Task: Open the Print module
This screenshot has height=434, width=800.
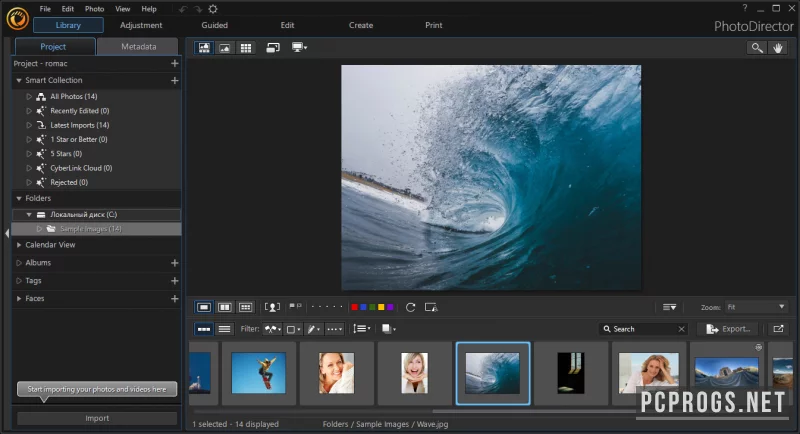Action: click(434, 25)
